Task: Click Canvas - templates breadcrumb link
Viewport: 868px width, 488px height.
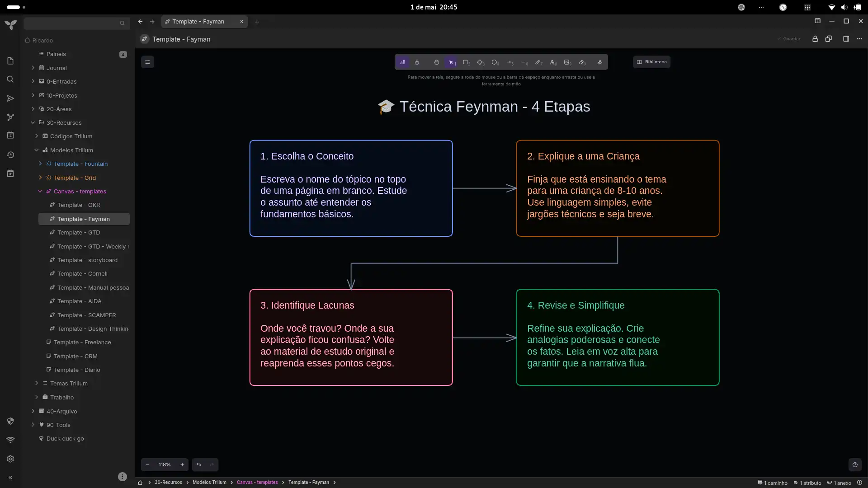Action: [257, 483]
